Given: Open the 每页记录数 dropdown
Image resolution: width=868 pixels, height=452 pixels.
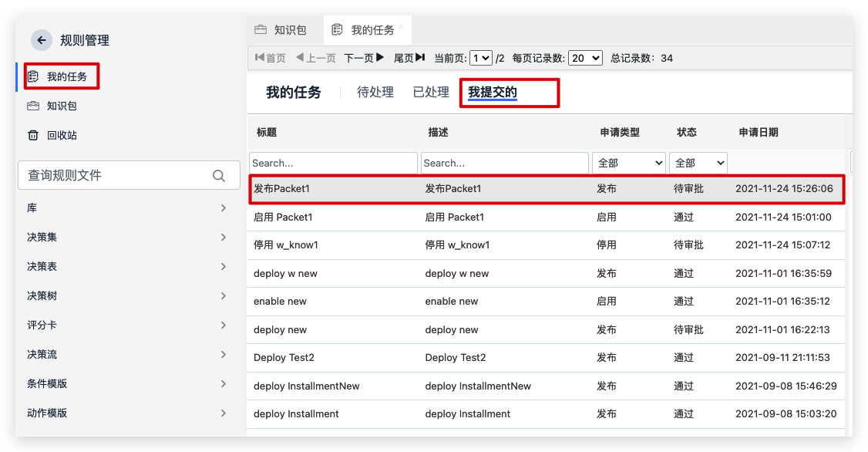Looking at the screenshot, I should 585,58.
